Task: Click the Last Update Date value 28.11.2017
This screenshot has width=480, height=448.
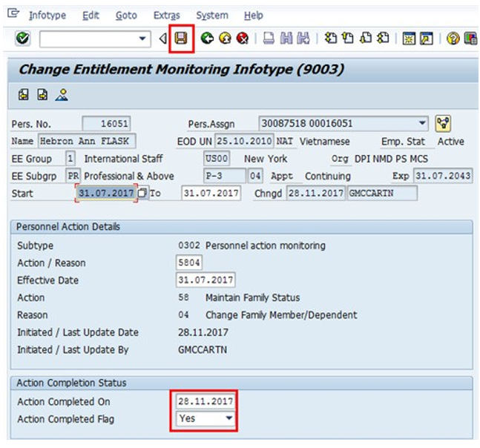Action: click(x=203, y=332)
